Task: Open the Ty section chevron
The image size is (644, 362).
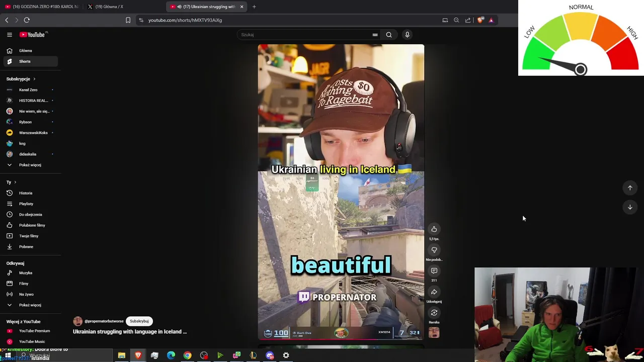Action: click(x=15, y=183)
